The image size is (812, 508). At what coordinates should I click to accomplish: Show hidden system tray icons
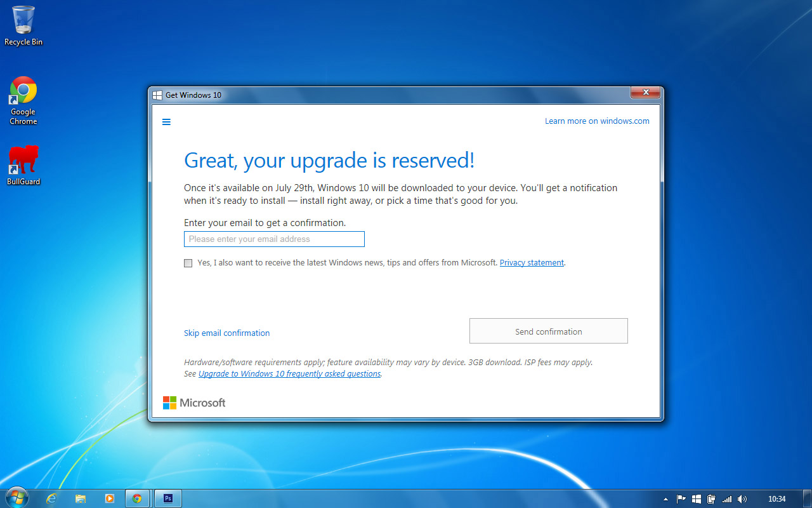pyautogui.click(x=665, y=499)
